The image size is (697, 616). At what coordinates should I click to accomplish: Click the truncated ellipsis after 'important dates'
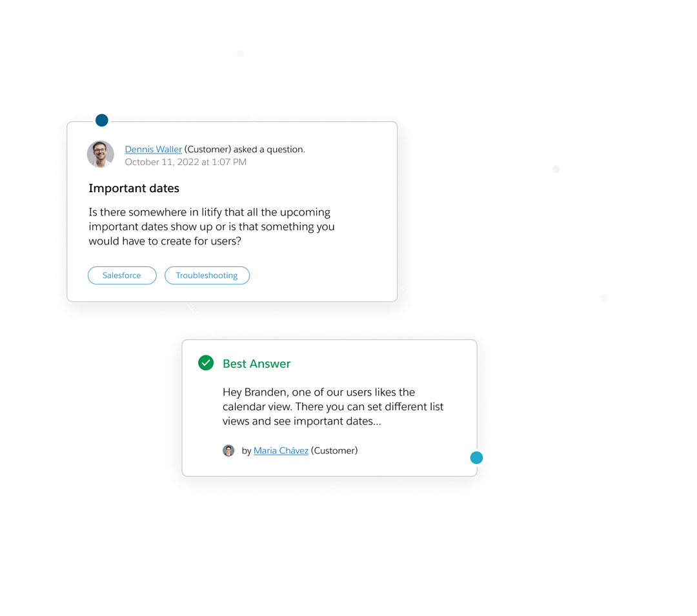(377, 422)
